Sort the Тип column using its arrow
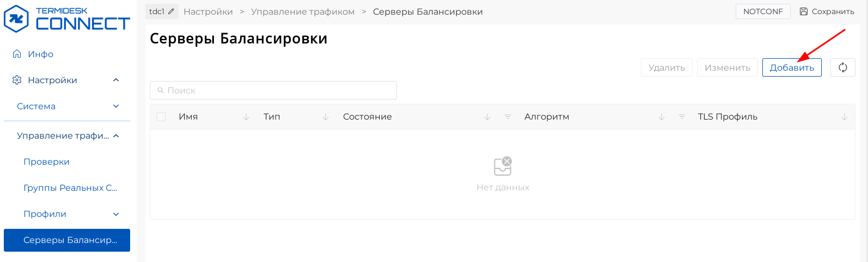 tap(326, 117)
